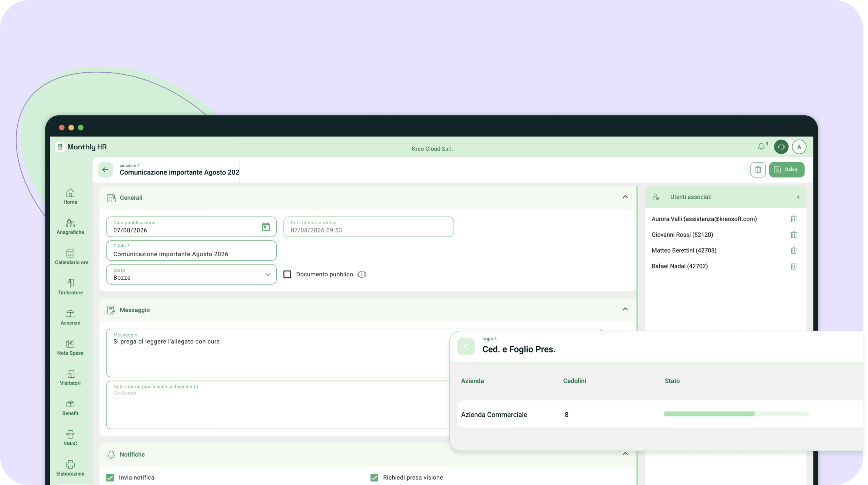Open the notifications bell icon
The height and width of the screenshot is (485, 868).
[x=761, y=146]
